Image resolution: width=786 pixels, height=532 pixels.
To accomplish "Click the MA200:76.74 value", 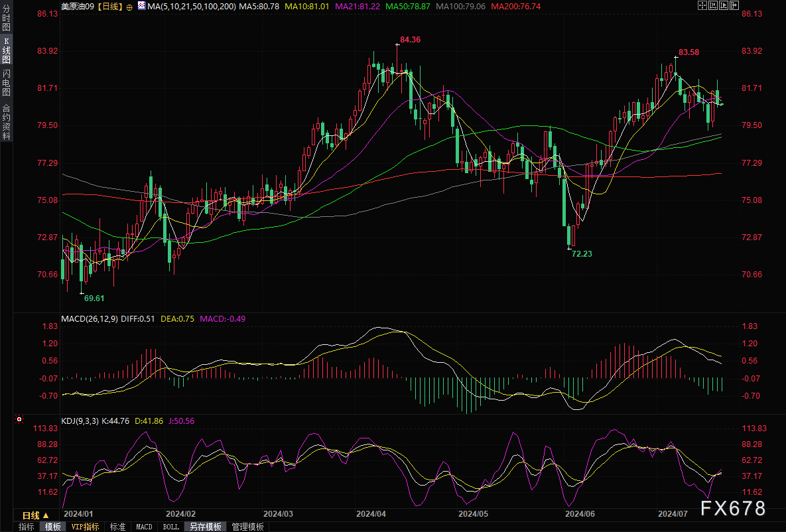I will pyautogui.click(x=516, y=7).
